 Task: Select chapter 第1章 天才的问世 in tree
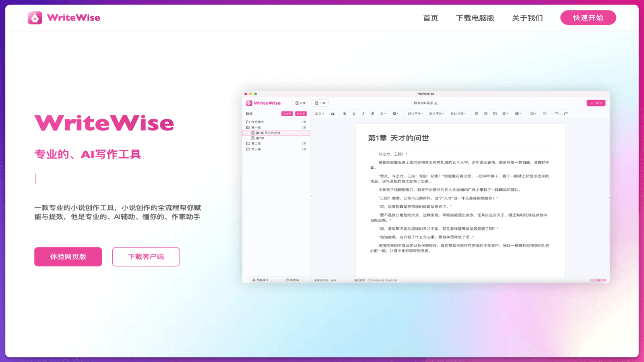(x=276, y=133)
